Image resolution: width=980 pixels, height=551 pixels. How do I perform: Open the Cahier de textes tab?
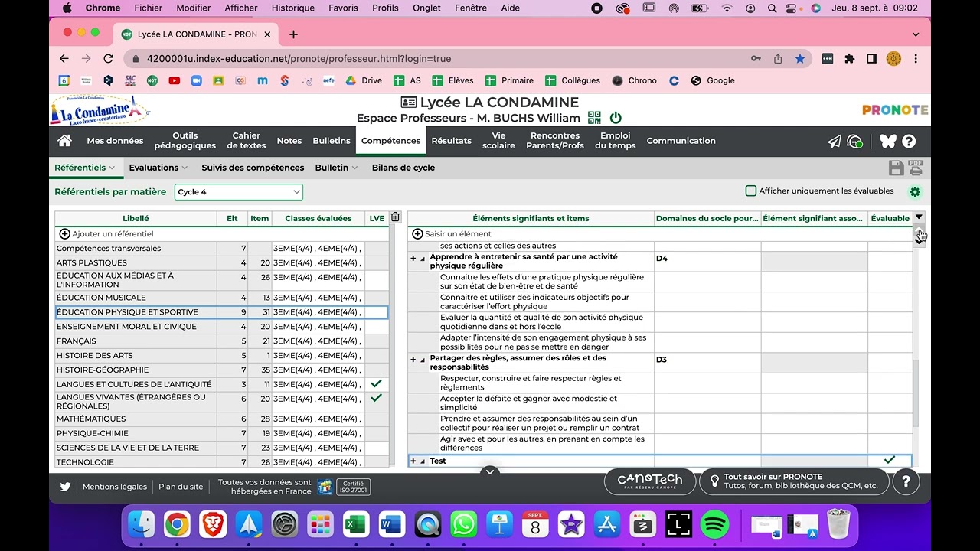coord(247,141)
